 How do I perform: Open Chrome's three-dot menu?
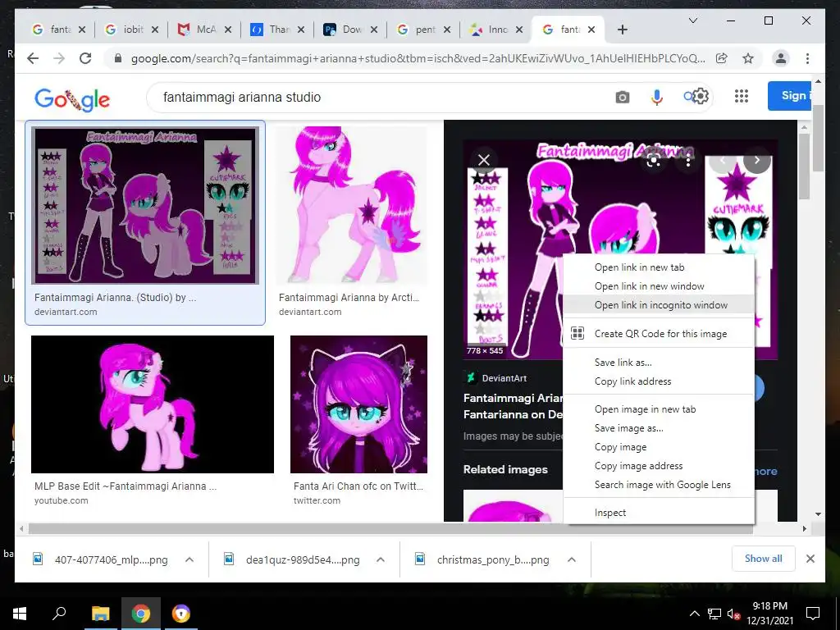coord(807,58)
